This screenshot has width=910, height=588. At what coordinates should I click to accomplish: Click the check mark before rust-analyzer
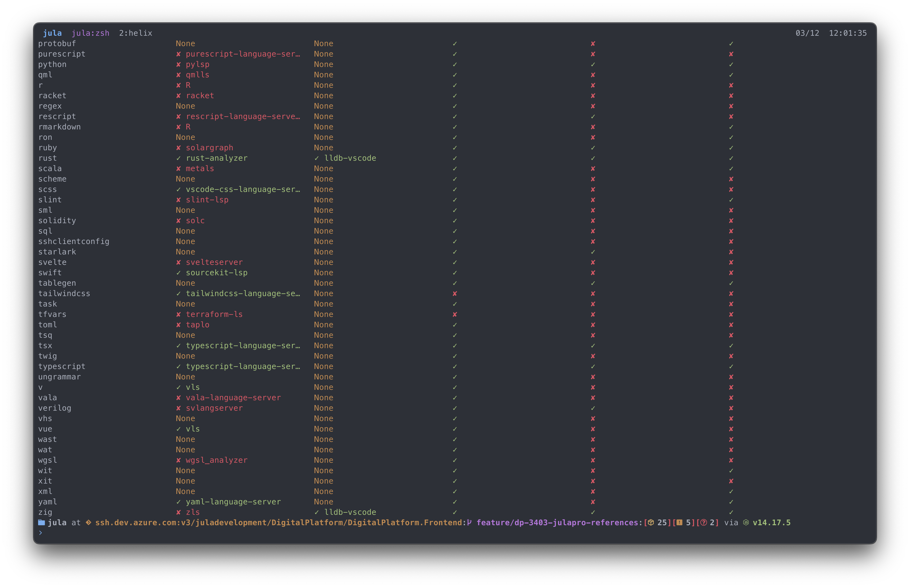pos(178,158)
